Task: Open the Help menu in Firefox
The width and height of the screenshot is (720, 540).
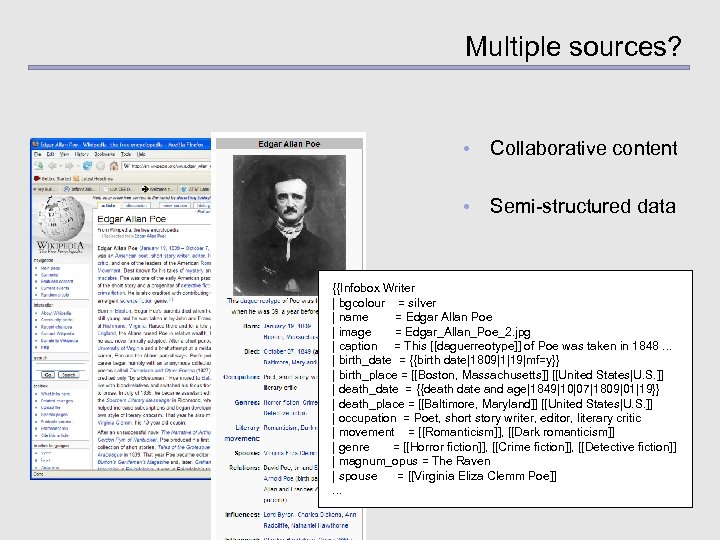Action: tap(141, 154)
